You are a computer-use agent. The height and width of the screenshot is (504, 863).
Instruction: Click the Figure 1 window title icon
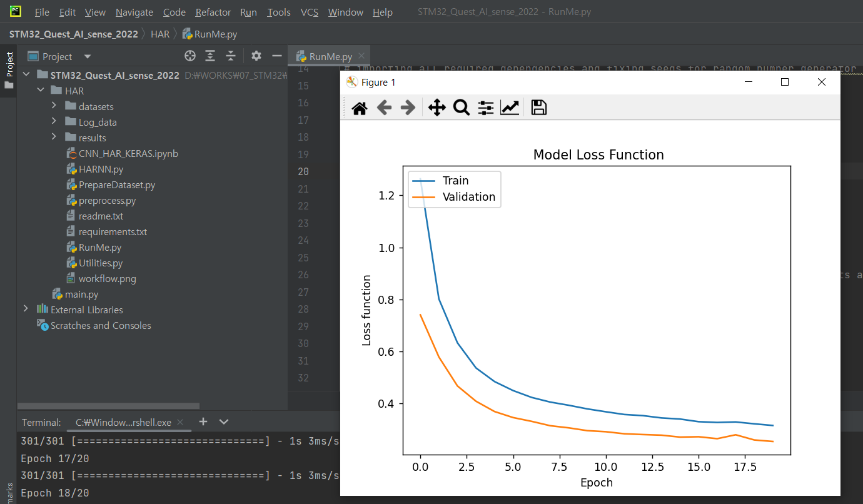[x=352, y=82]
